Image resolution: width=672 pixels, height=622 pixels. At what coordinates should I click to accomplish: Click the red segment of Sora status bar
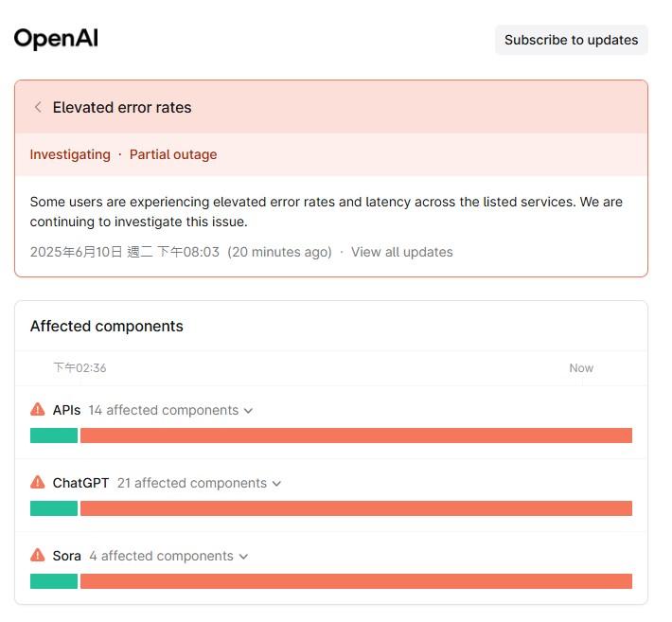pos(356,581)
